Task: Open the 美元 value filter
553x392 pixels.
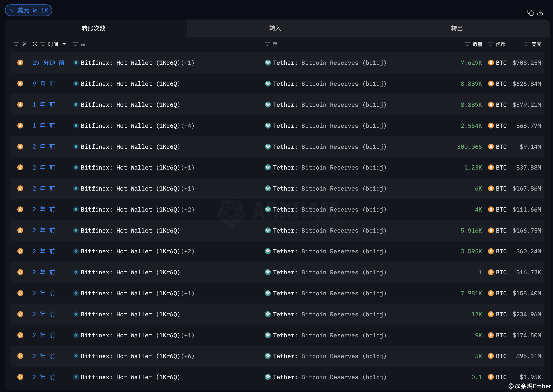Action: (526, 44)
